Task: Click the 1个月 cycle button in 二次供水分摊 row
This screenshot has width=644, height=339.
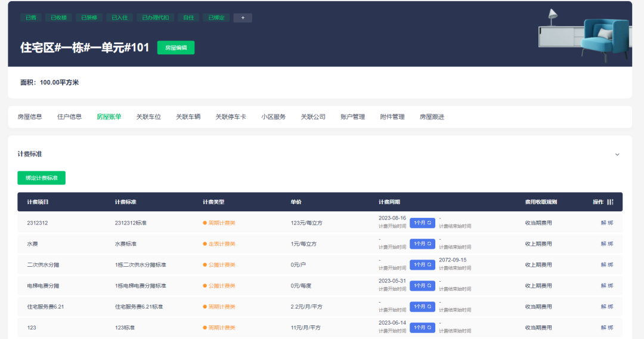Action: [x=422, y=264]
